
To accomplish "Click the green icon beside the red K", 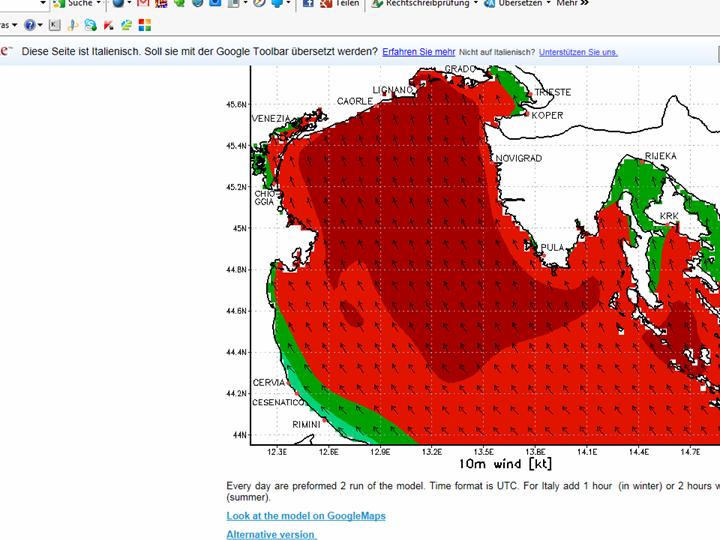I will click(125, 24).
